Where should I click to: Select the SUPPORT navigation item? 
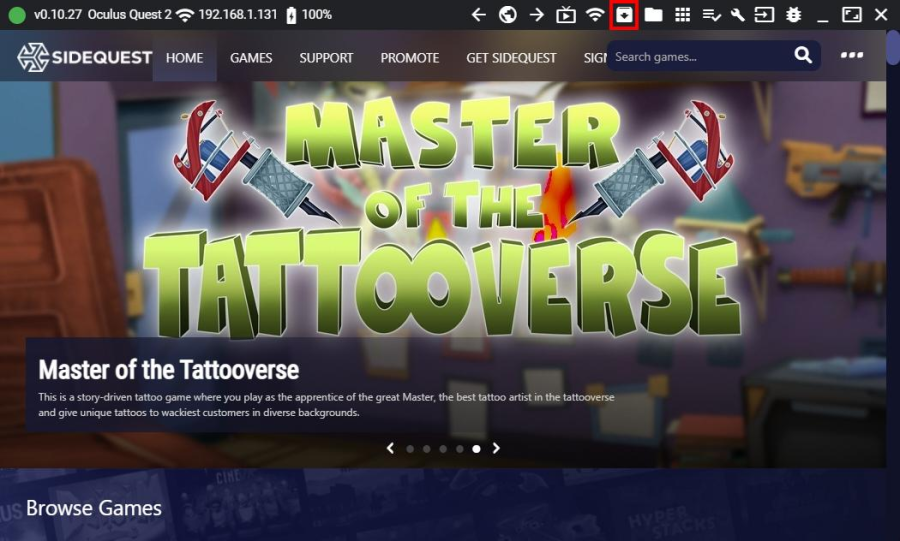click(x=326, y=58)
